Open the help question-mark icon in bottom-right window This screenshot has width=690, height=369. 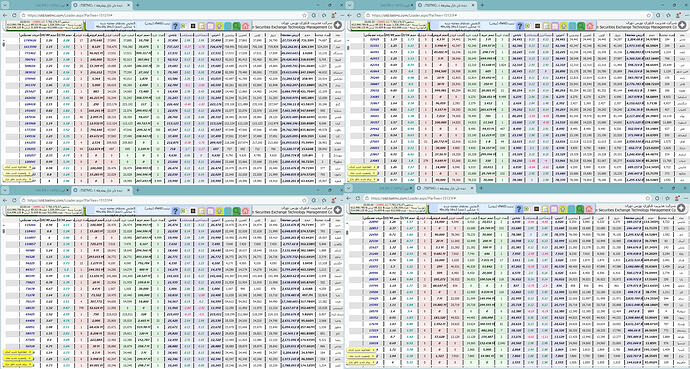(519, 209)
